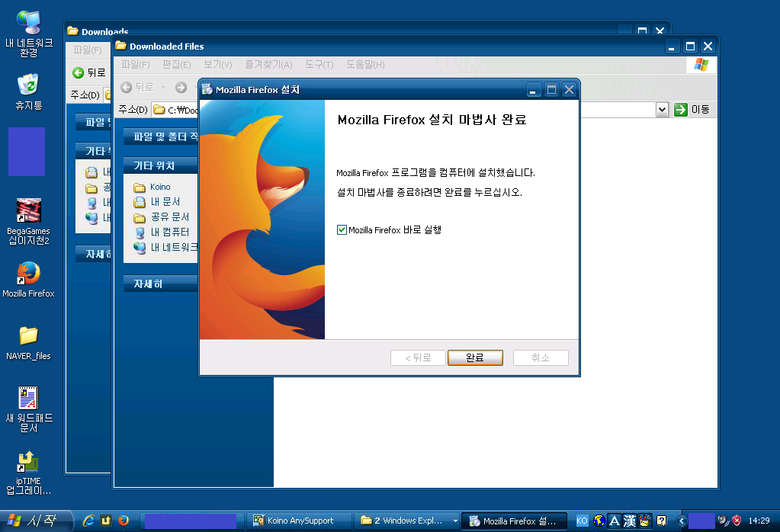Select 새 워드패드 문서 desktop icon
This screenshot has height=532, width=780.
coord(29,410)
